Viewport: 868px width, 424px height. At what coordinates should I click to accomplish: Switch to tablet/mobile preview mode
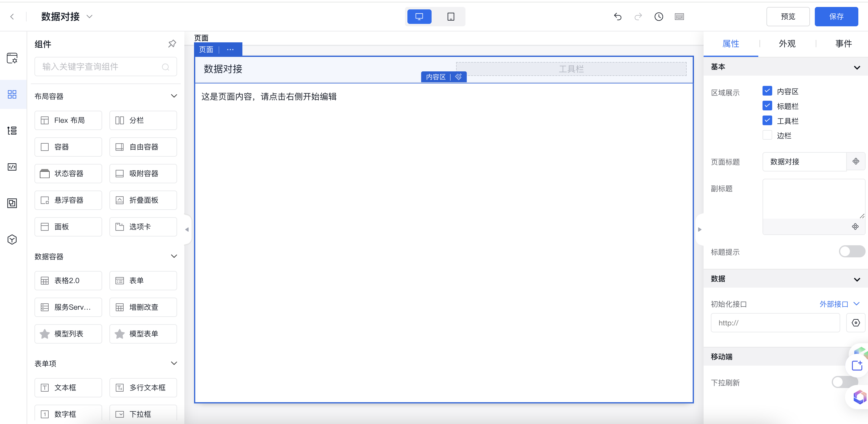click(451, 17)
